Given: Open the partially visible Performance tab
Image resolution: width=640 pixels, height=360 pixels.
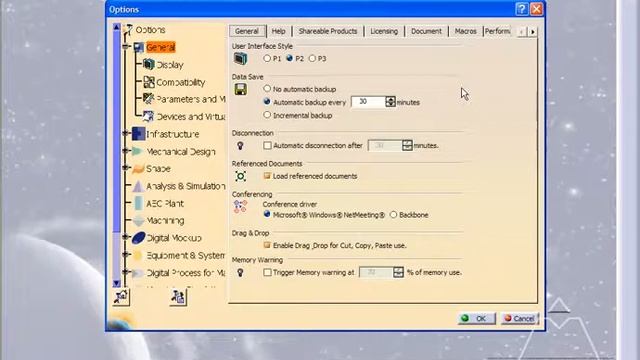Looking at the screenshot, I should click(497, 31).
